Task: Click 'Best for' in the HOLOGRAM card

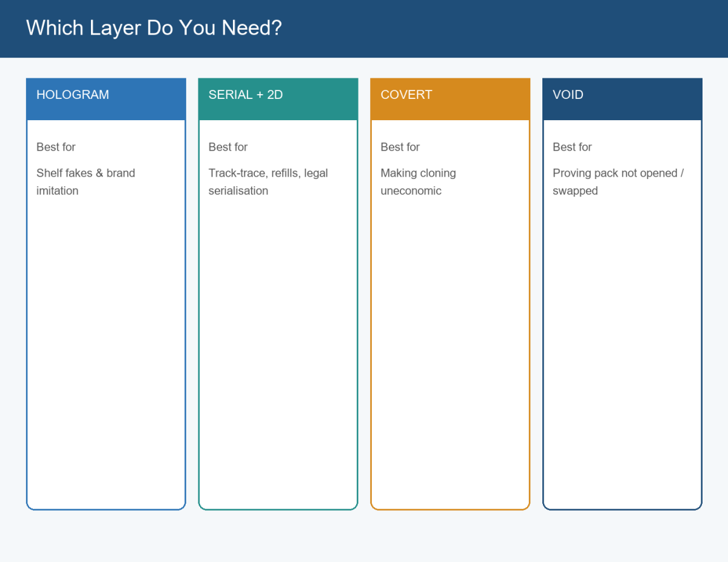Action: 56,147
